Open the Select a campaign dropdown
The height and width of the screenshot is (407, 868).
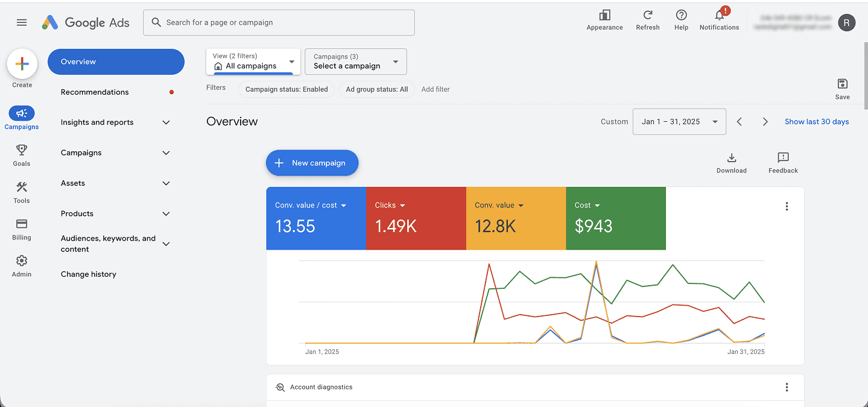(356, 62)
